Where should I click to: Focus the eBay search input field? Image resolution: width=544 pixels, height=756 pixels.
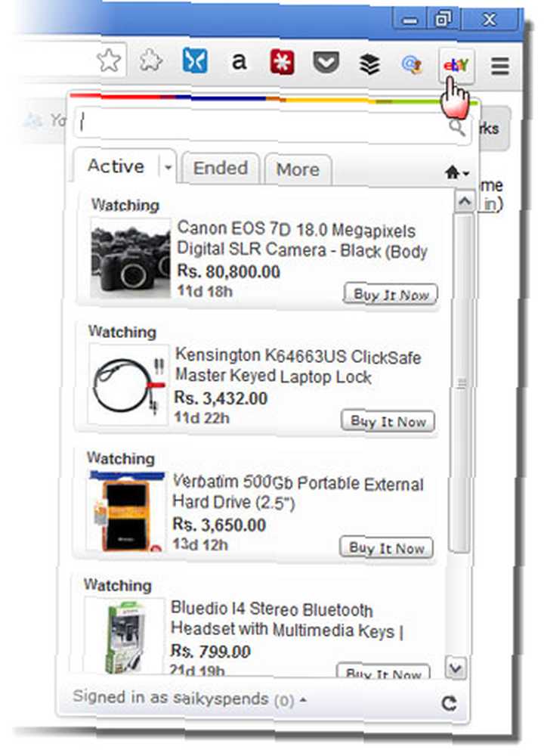coord(263,123)
